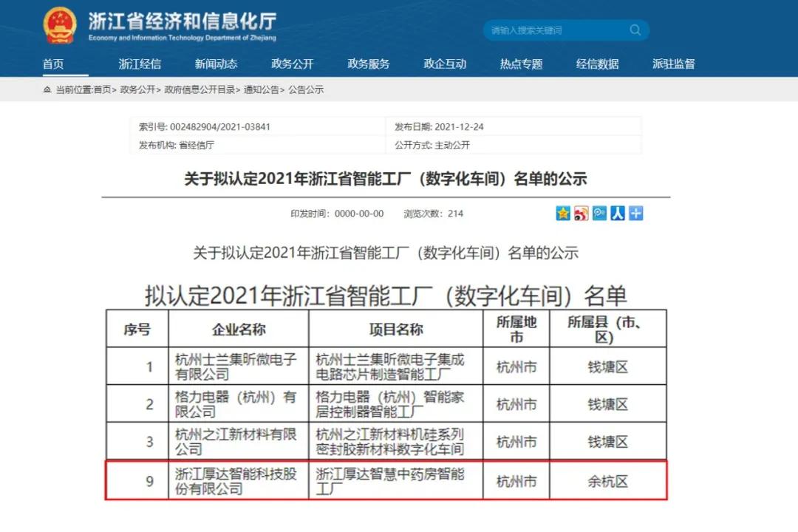Select 经信数据 from the menu bar
Viewport: 798px width, 532px height.
point(598,64)
